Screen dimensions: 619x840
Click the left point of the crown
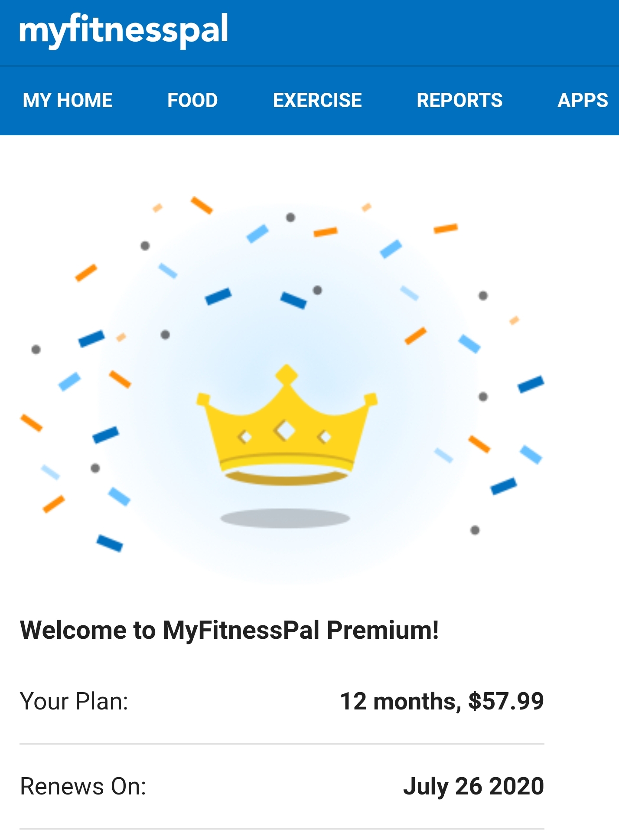pos(203,399)
